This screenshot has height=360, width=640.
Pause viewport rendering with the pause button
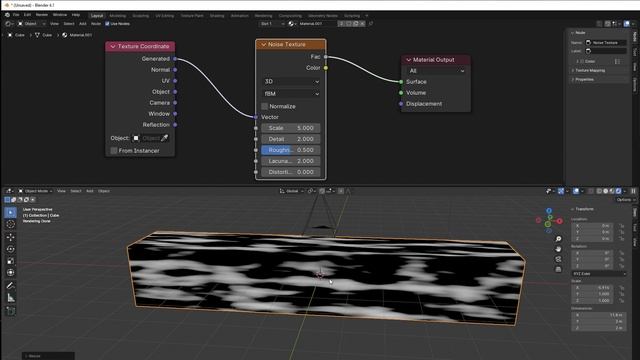click(633, 191)
